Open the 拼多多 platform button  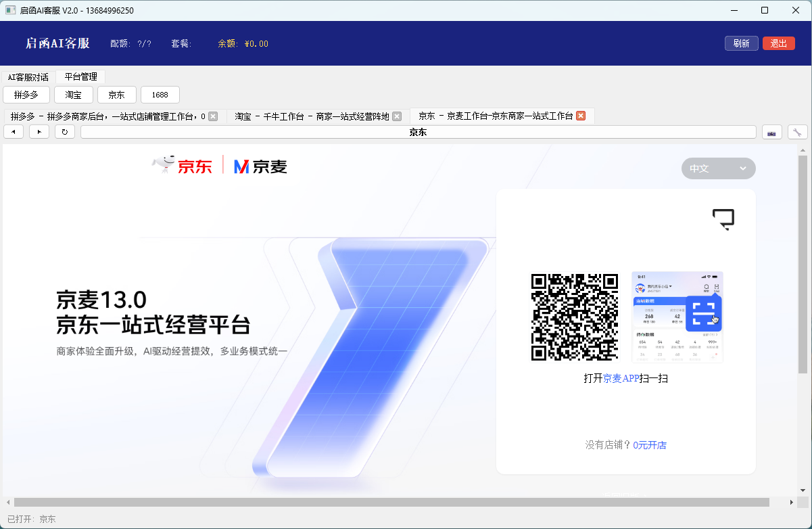pos(26,95)
